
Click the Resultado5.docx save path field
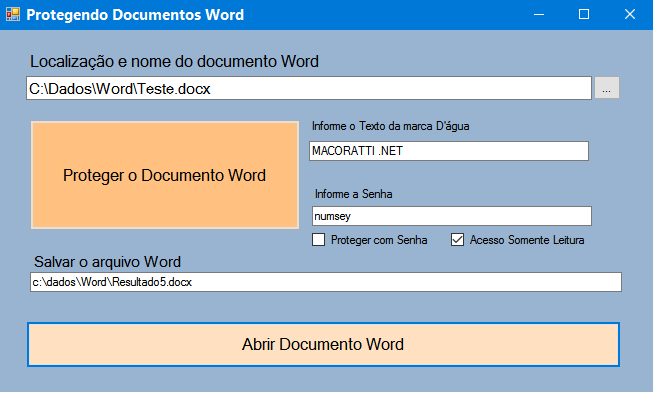326,282
